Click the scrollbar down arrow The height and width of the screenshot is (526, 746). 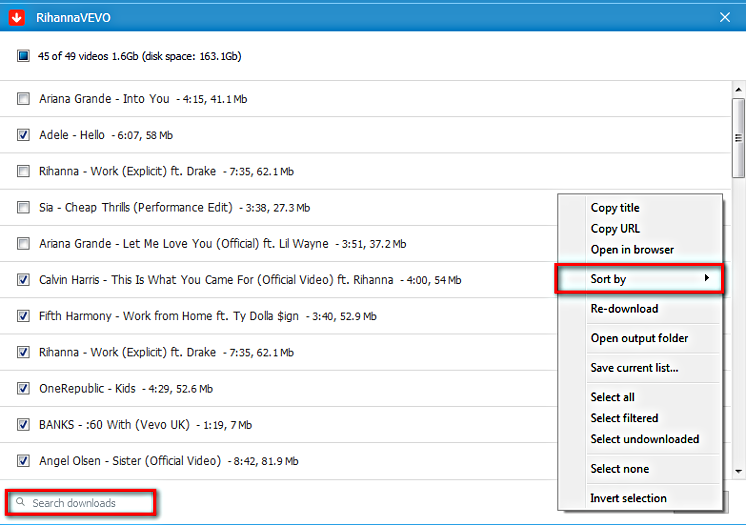[738, 471]
